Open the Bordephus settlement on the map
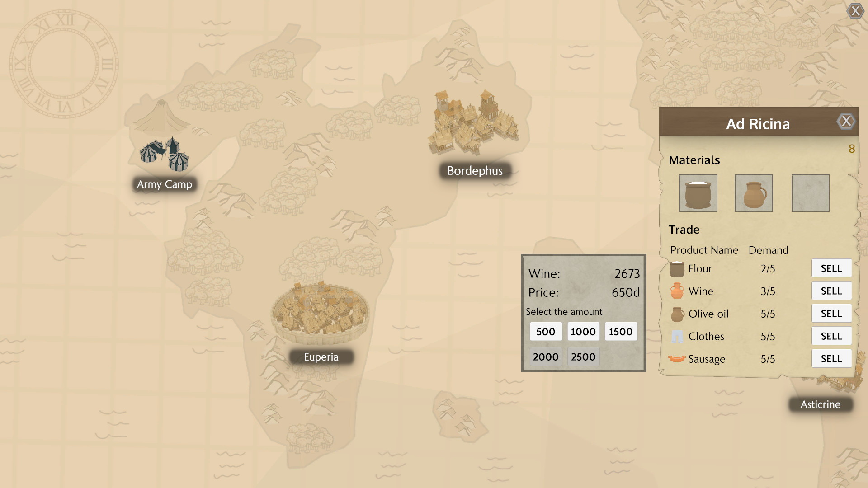 [x=472, y=122]
